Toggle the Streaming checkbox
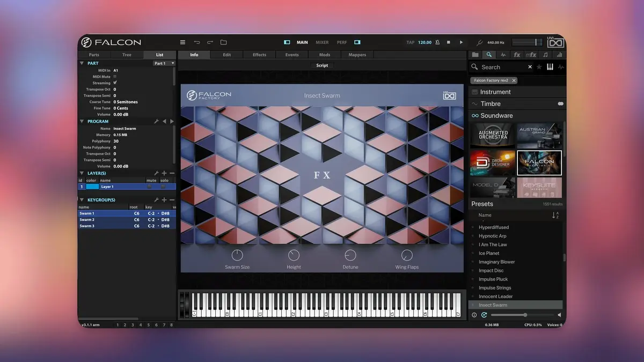Screen dimensions: 644x362 tap(115, 83)
